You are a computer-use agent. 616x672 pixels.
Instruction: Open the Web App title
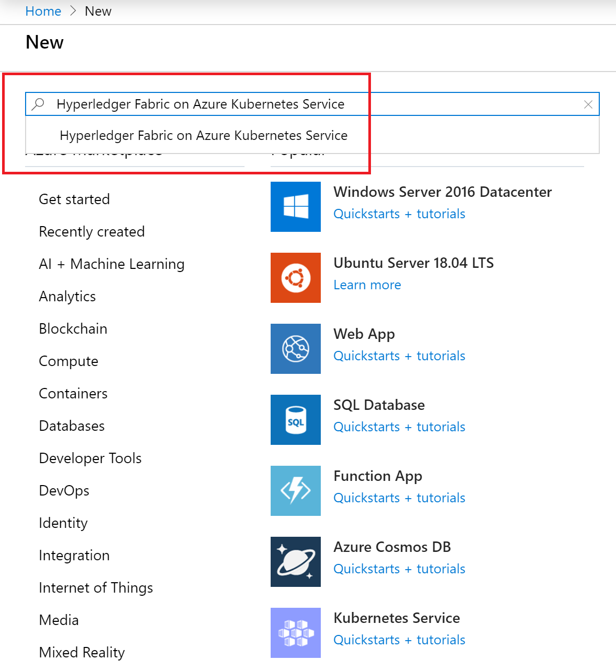click(x=364, y=334)
